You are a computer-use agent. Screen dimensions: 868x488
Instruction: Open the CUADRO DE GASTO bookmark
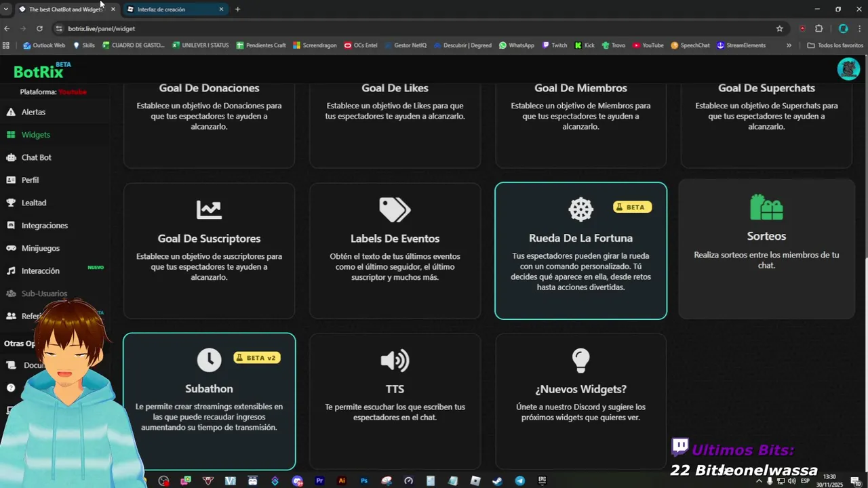[x=134, y=45]
